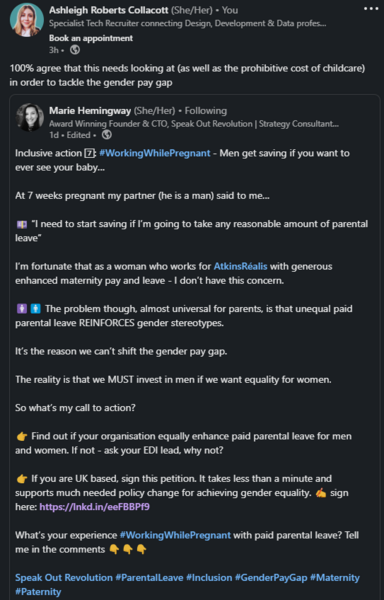This screenshot has height=600, width=384.
Task: Open the #WorkingWhilePregnant hashtag in the first line
Action: [x=155, y=153]
